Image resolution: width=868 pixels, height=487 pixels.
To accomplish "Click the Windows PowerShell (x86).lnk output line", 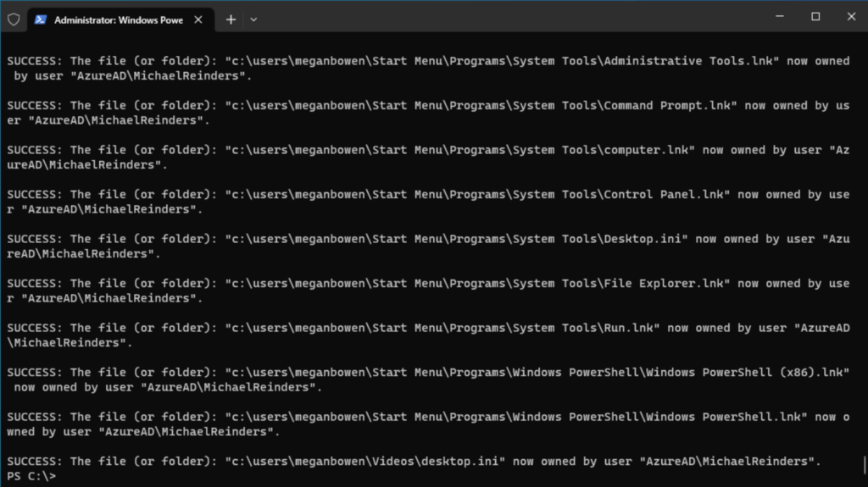I will pos(428,379).
